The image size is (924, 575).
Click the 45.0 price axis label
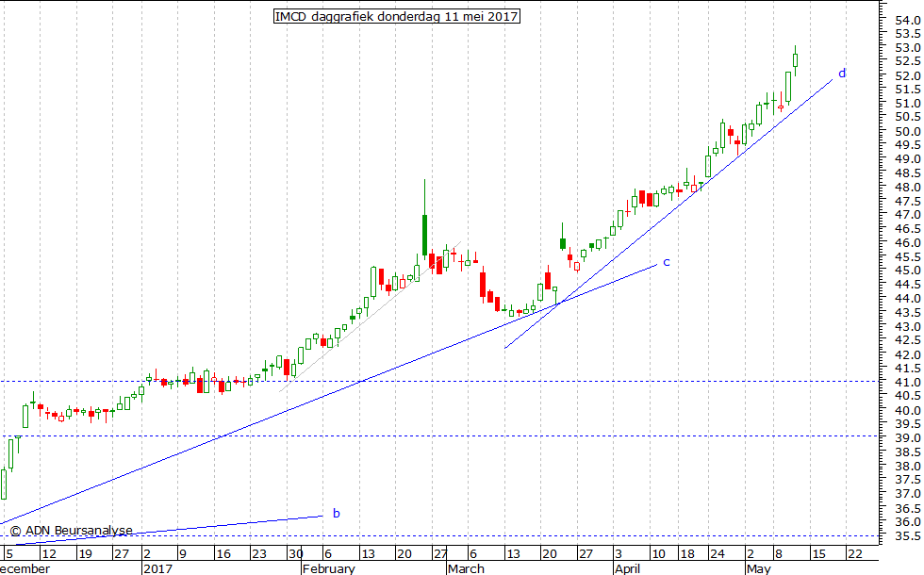[x=907, y=271]
